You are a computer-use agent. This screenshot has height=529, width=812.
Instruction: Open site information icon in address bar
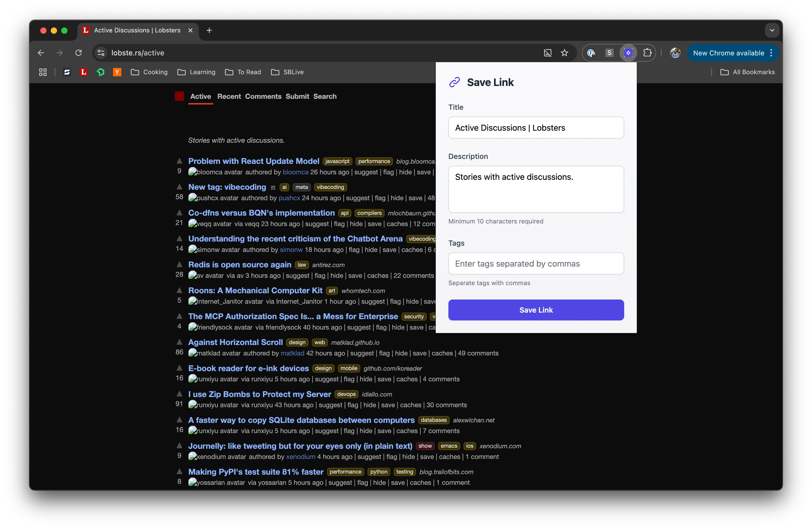101,53
